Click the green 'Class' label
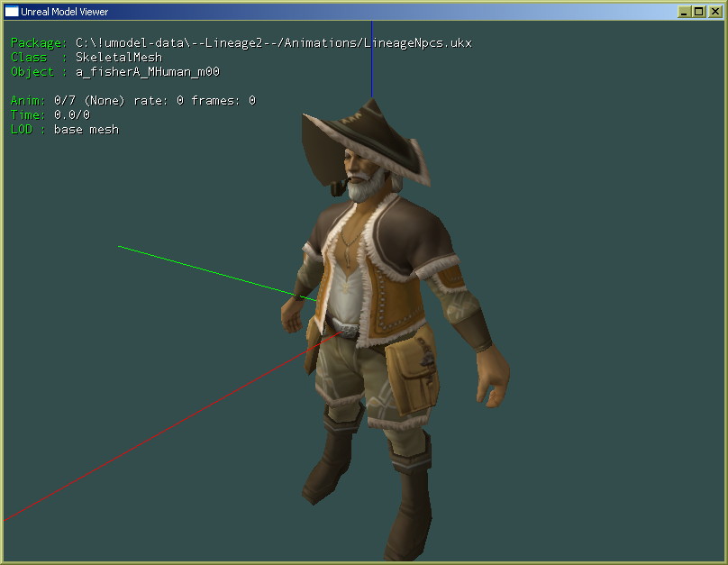The height and width of the screenshot is (565, 728). 29,57
